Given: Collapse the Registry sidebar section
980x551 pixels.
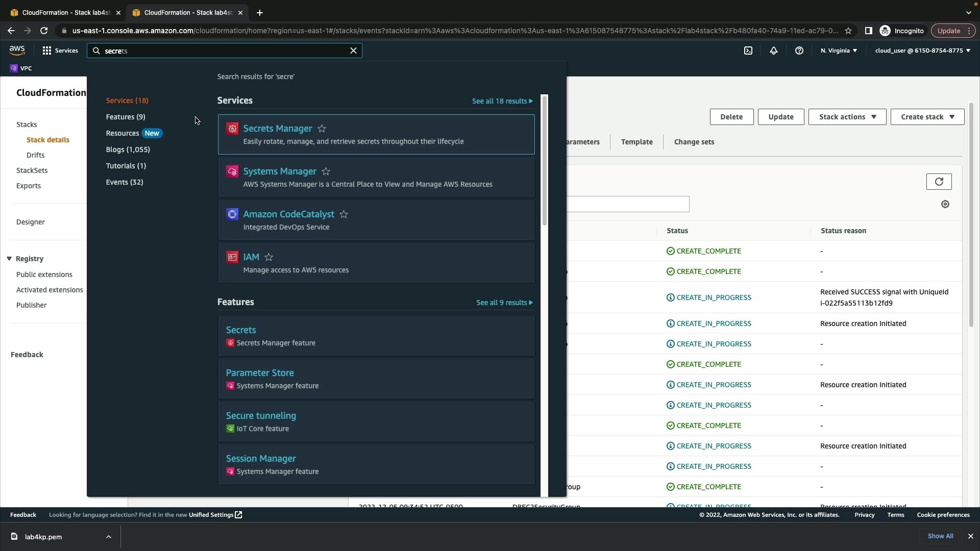Looking at the screenshot, I should point(9,259).
